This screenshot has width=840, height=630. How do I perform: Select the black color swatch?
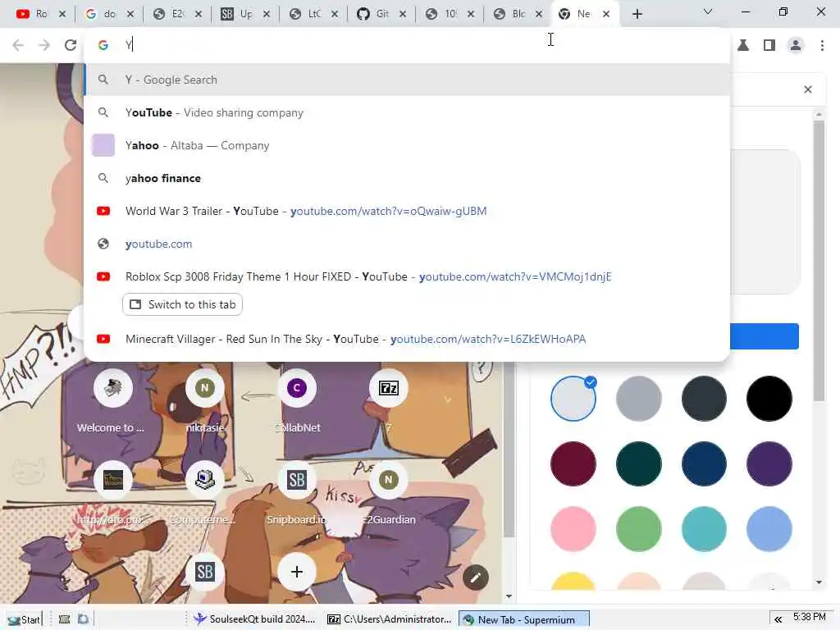pyautogui.click(x=769, y=399)
